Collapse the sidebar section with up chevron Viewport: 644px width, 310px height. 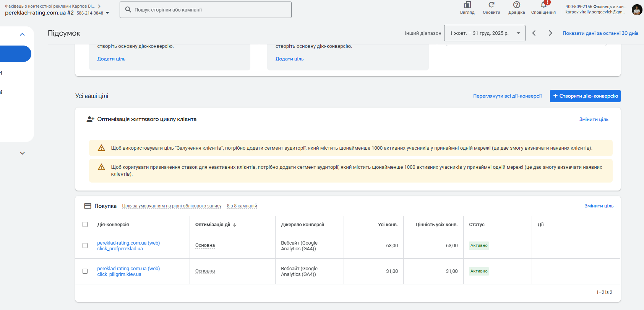click(x=22, y=34)
